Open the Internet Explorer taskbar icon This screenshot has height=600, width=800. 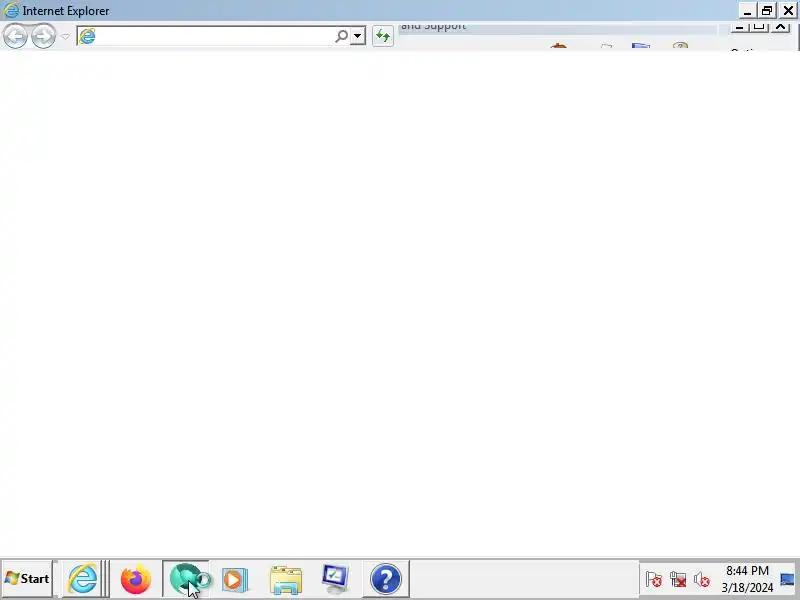pyautogui.click(x=82, y=579)
